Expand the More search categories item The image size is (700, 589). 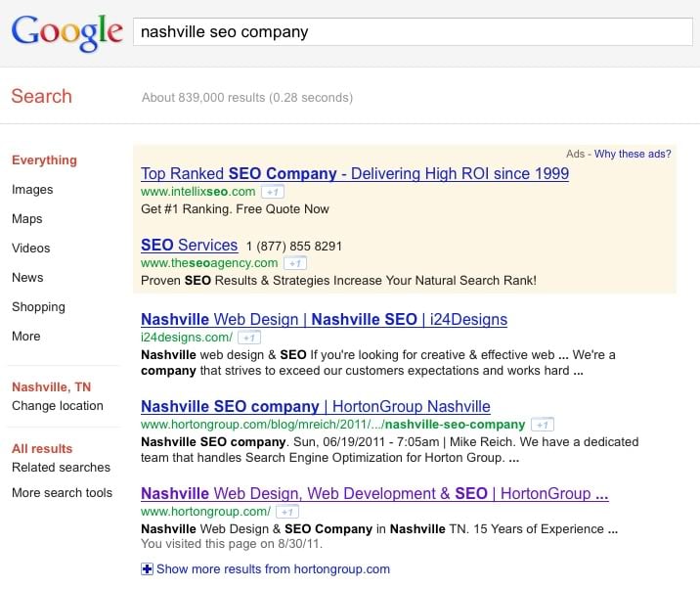pyautogui.click(x=25, y=336)
